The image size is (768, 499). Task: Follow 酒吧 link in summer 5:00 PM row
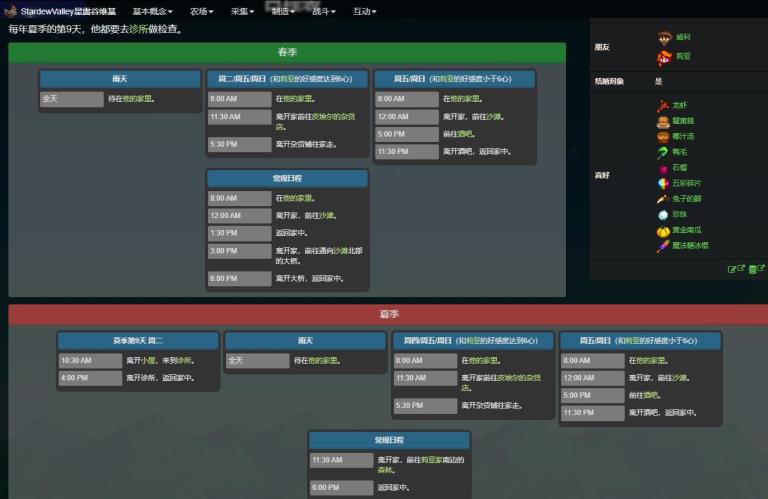click(x=651, y=395)
